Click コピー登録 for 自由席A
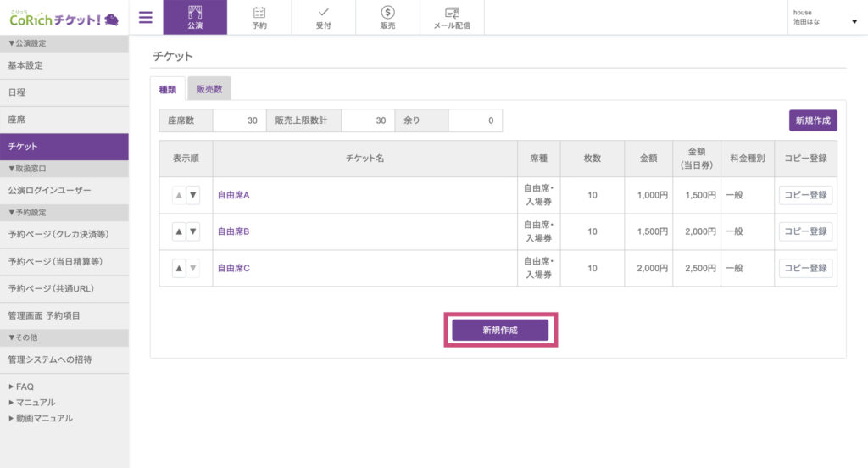This screenshot has width=868, height=468. (805, 195)
